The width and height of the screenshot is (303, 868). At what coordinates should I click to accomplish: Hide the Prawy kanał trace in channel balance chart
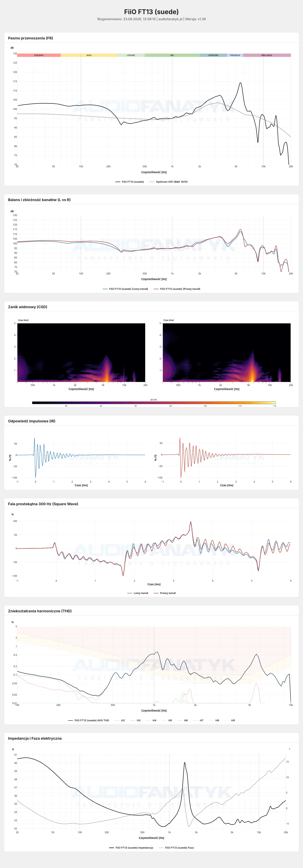[x=177, y=289]
